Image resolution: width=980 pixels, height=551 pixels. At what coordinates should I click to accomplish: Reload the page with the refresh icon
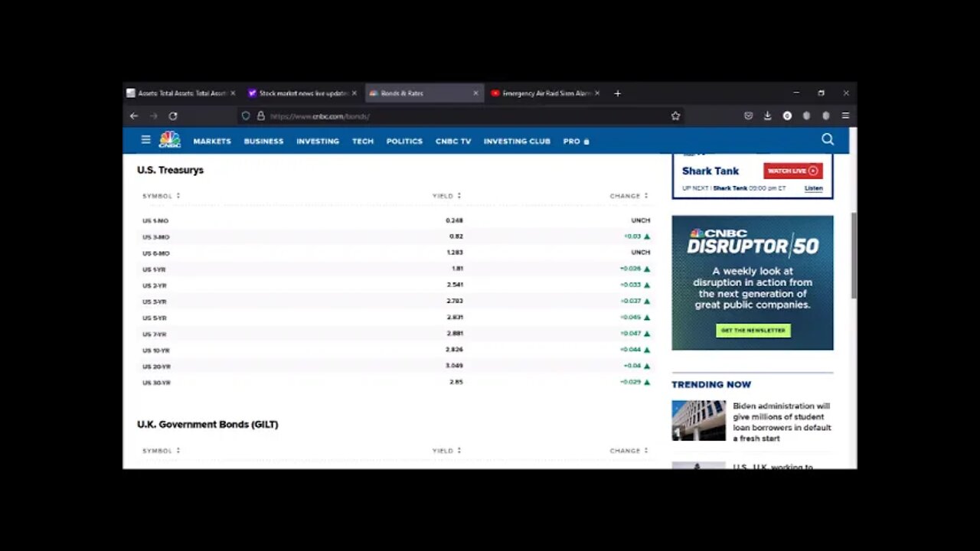point(173,116)
